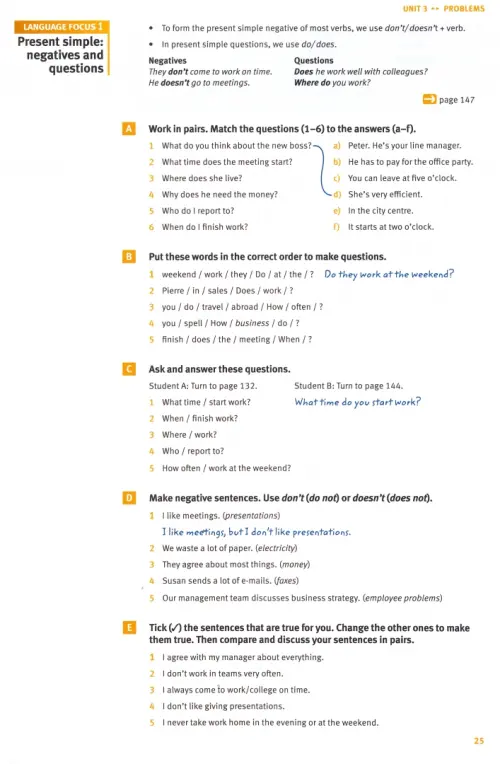Click sentence 'I agree with my manager about everything'

242,657
